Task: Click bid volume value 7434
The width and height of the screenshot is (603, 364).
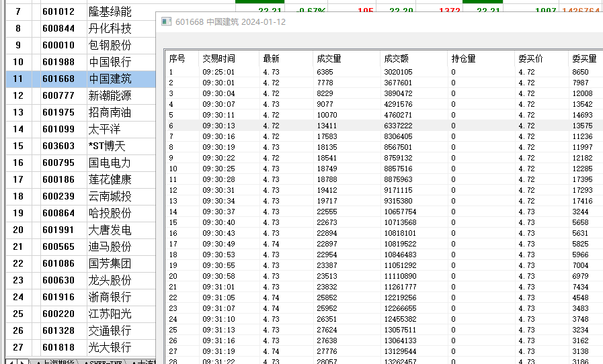Action: (x=580, y=287)
